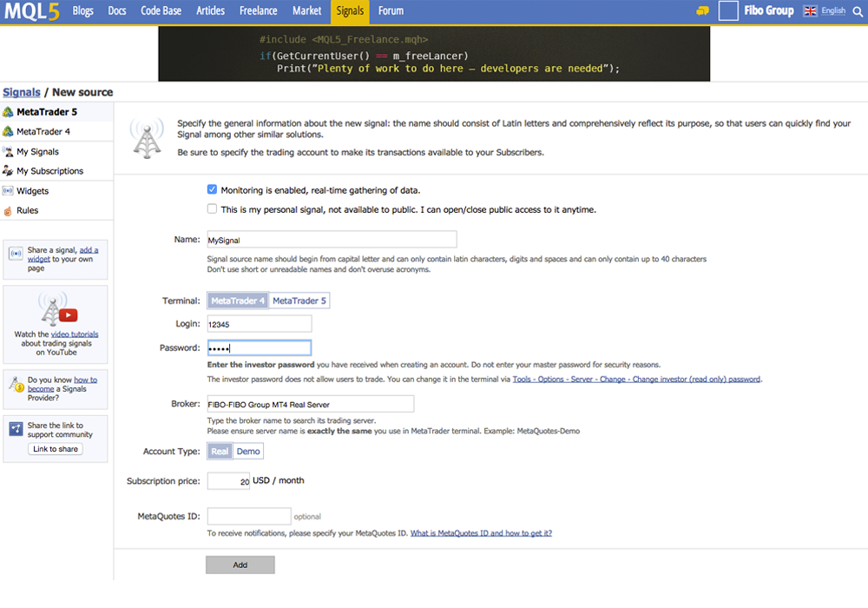The height and width of the screenshot is (608, 868).
Task: Focus the Broker input field
Action: pos(311,404)
